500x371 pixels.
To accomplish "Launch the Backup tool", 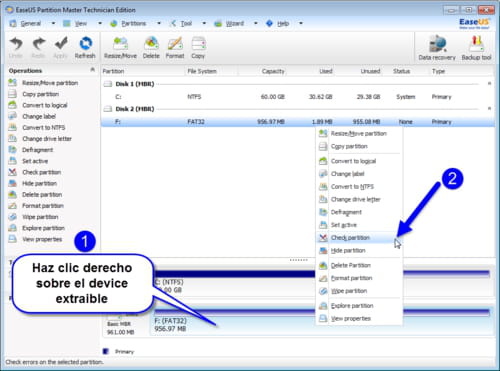I will [476, 48].
